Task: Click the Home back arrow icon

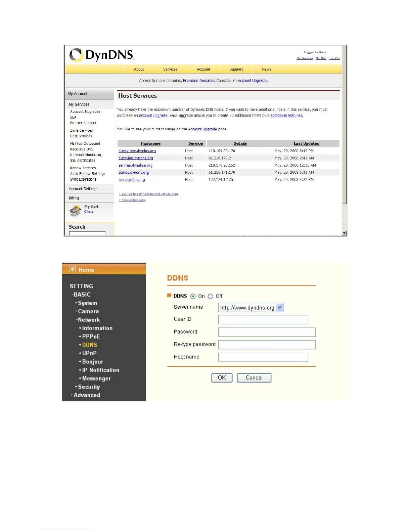Action: pyautogui.click(x=73, y=269)
